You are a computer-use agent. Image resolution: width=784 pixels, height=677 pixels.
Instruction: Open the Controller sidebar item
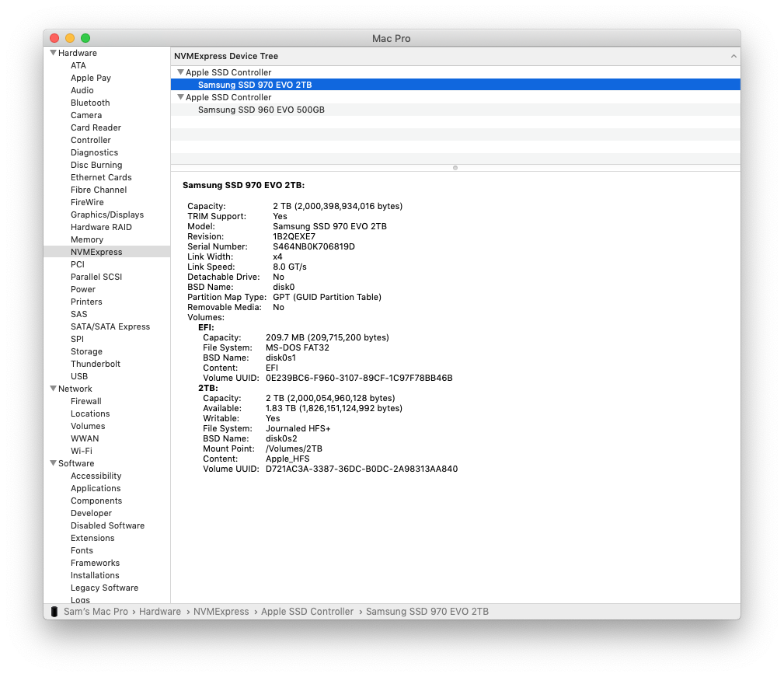[90, 140]
